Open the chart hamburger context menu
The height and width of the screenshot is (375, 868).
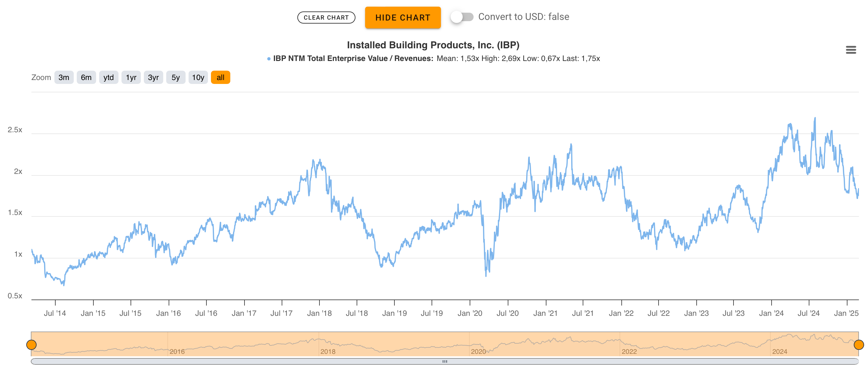[850, 50]
